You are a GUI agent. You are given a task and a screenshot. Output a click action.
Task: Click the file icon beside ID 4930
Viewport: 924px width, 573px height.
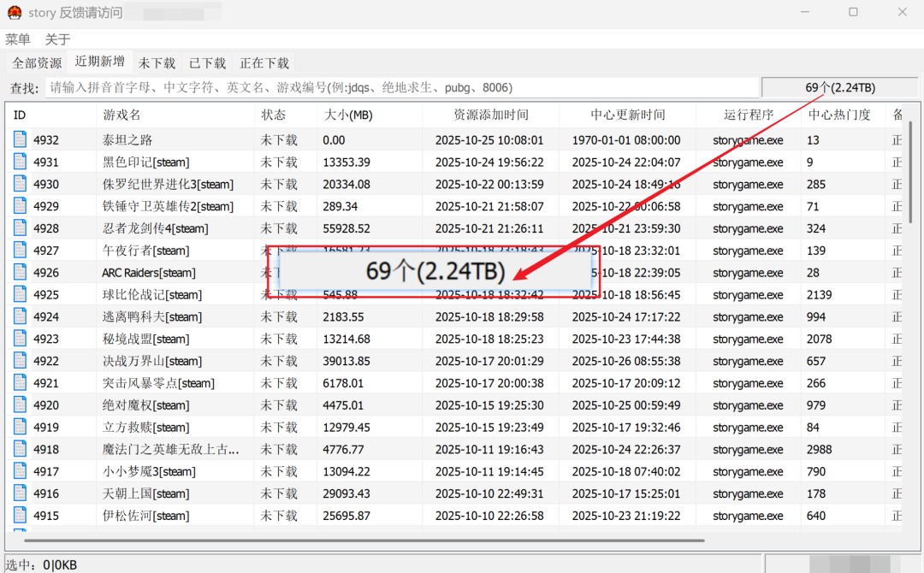coord(21,184)
